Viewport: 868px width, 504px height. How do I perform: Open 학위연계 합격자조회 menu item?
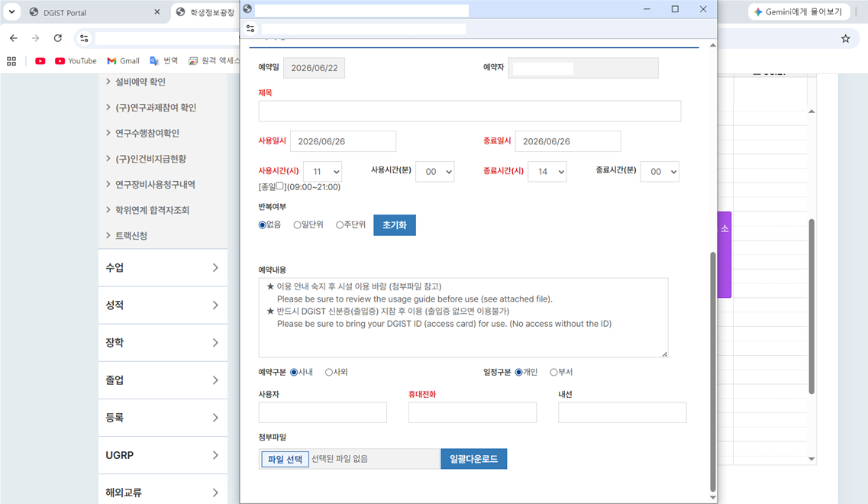click(x=152, y=210)
